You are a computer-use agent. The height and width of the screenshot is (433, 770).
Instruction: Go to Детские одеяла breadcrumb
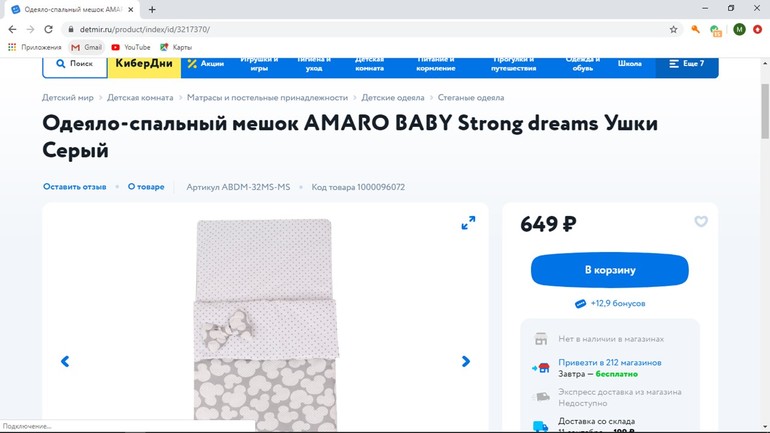[393, 98]
